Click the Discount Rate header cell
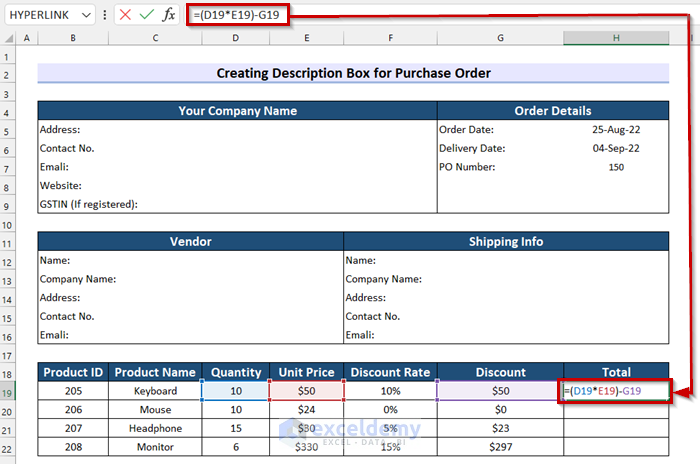 coord(390,372)
